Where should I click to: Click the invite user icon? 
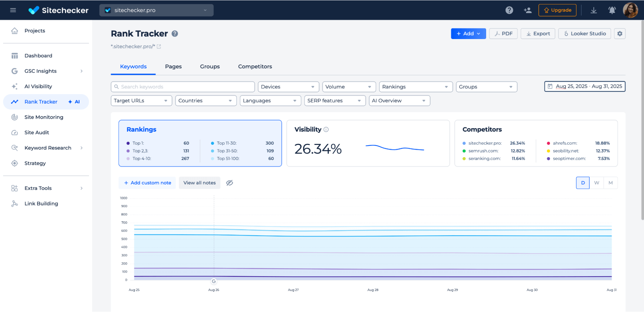[527, 10]
